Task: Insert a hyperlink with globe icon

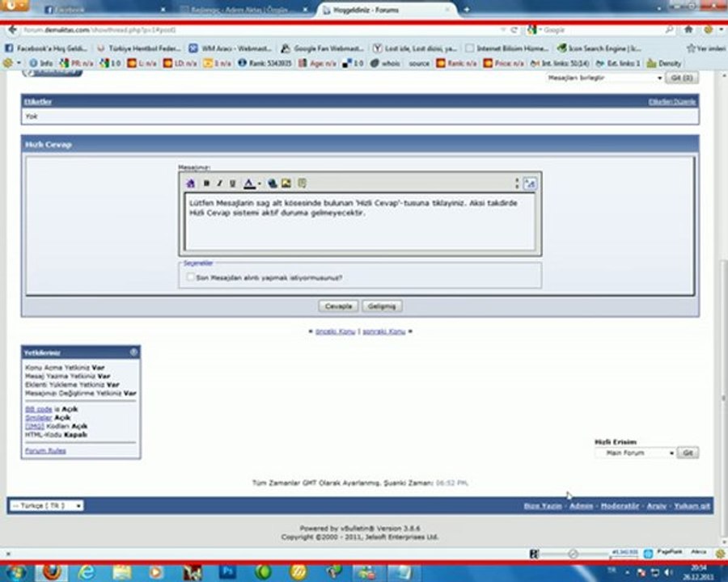Action: click(273, 183)
